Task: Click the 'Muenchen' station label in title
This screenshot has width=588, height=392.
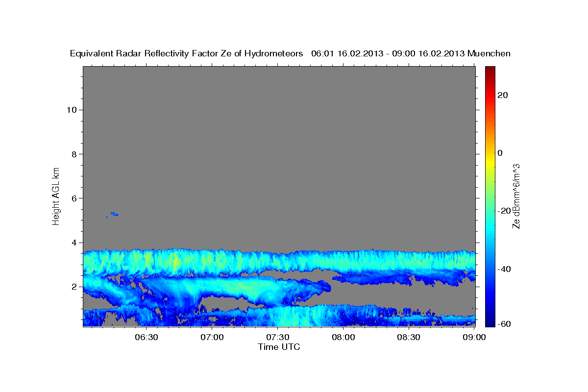Action: click(x=489, y=53)
